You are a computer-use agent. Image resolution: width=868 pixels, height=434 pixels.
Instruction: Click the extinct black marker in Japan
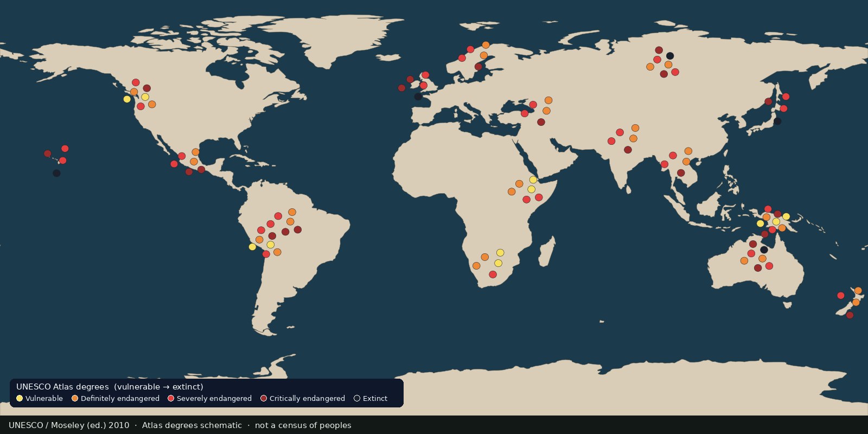click(777, 122)
